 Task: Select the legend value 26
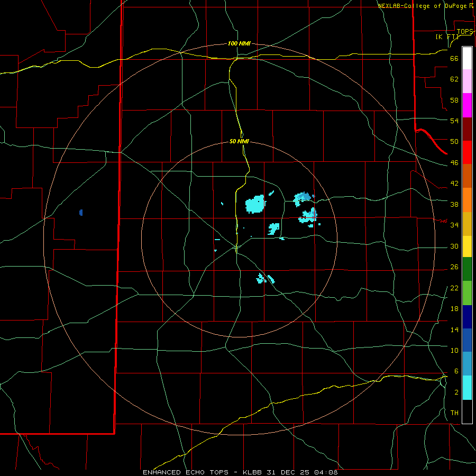point(454,267)
